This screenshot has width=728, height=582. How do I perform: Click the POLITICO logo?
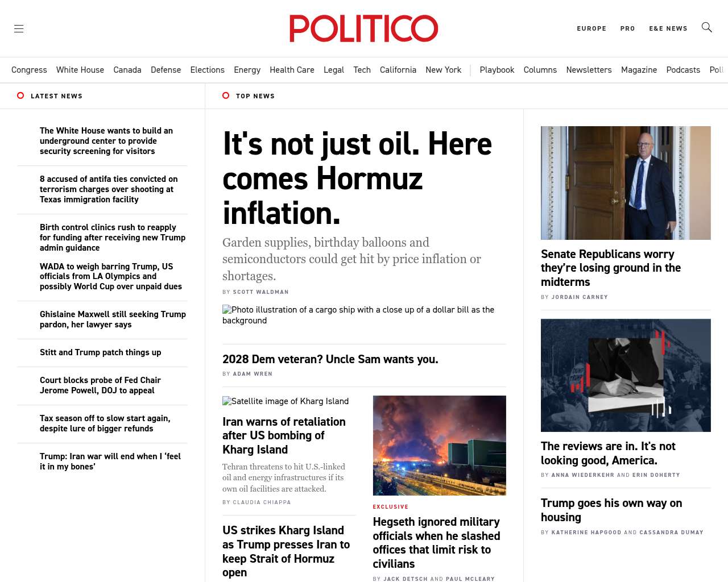click(364, 28)
